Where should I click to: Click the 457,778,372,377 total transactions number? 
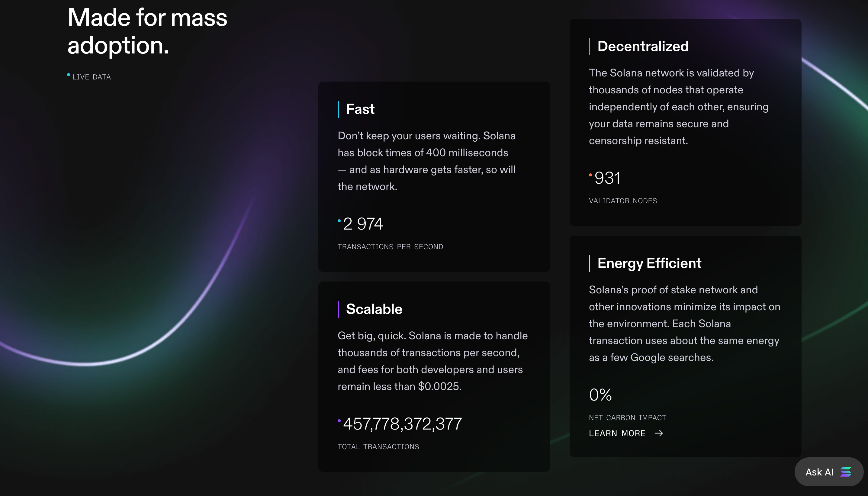[402, 424]
